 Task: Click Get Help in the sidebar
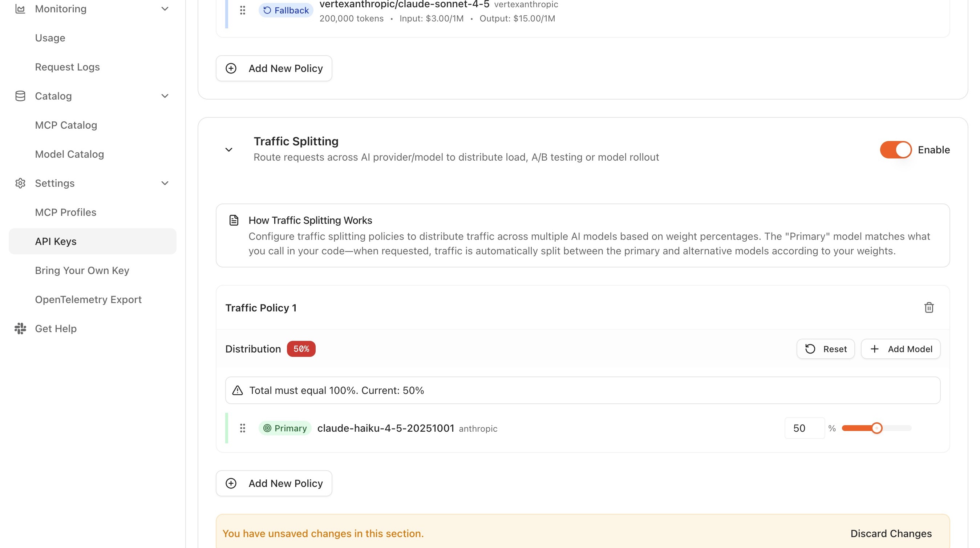coord(56,329)
